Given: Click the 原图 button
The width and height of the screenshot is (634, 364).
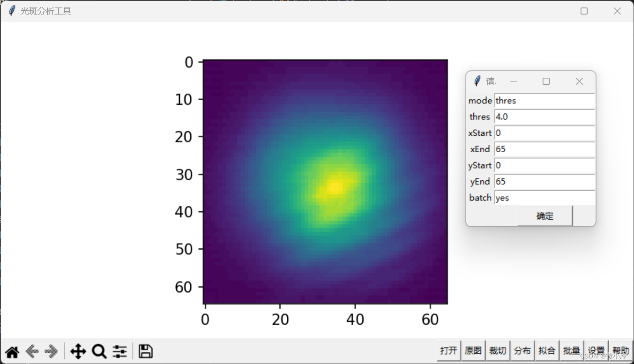Looking at the screenshot, I should [473, 351].
